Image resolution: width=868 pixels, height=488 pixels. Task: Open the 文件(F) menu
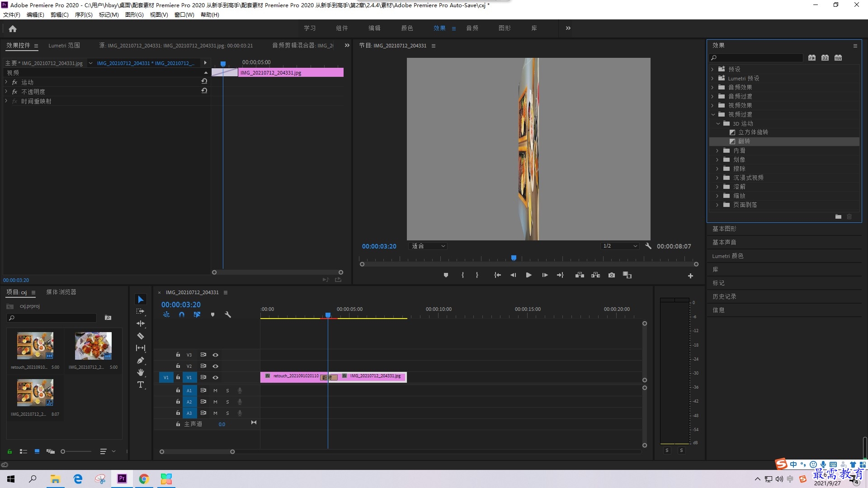point(12,14)
